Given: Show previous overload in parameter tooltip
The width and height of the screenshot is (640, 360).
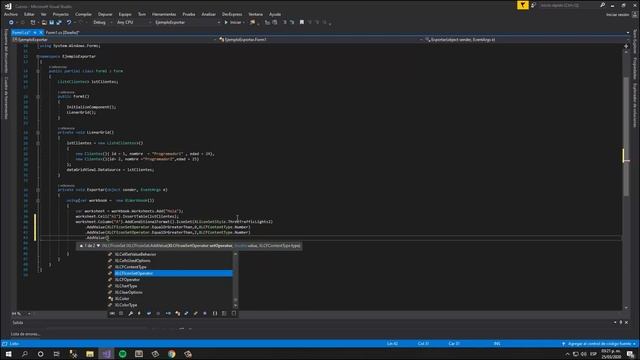Looking at the screenshot, I should pos(81,246).
